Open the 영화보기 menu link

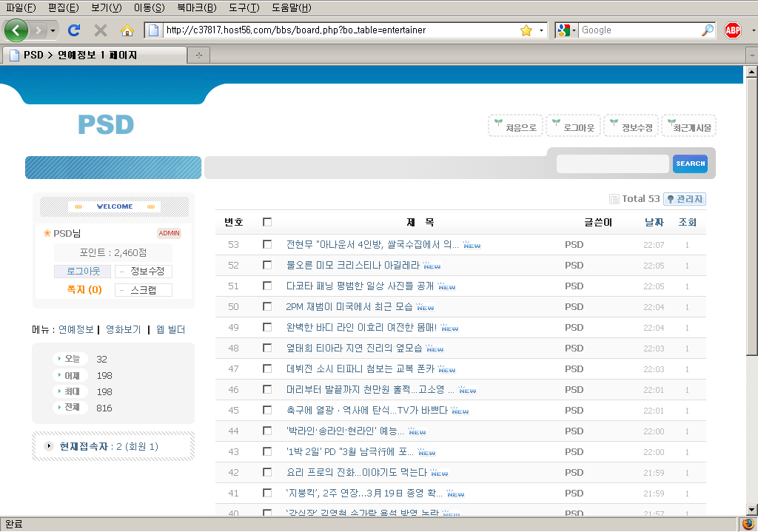(123, 329)
